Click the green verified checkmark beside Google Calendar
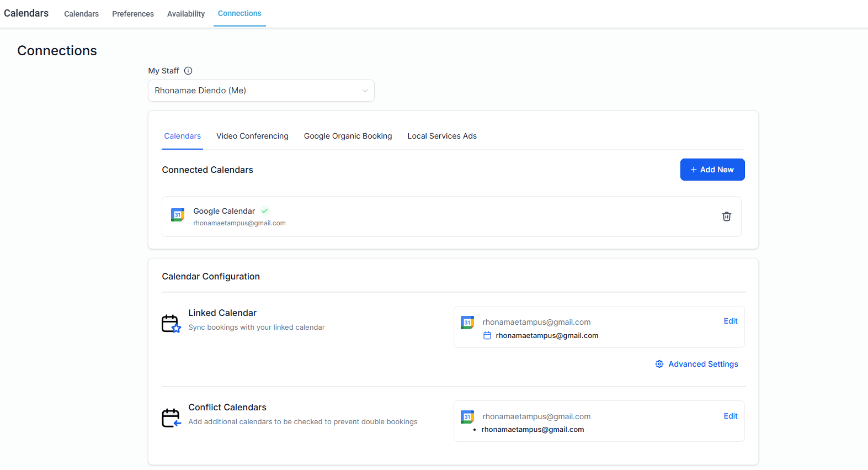 (x=265, y=211)
